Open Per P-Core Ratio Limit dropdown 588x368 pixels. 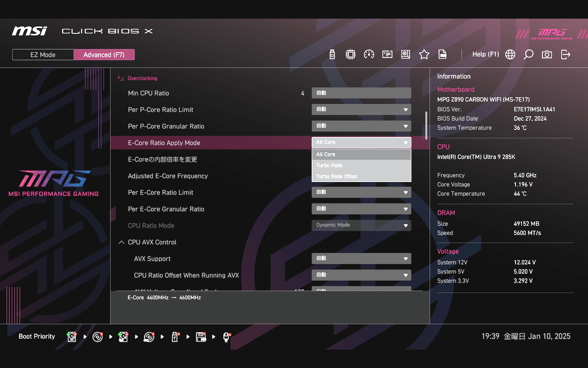point(362,109)
